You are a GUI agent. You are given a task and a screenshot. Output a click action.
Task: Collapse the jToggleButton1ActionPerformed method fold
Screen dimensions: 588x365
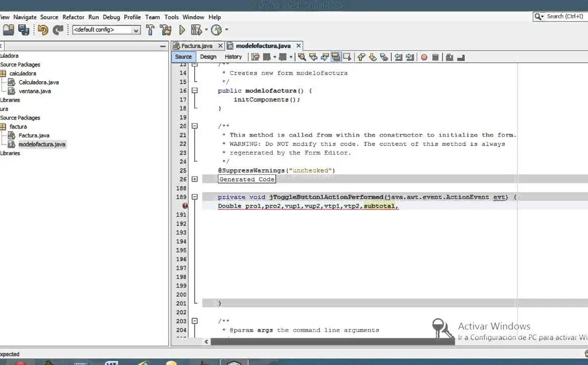pos(195,197)
